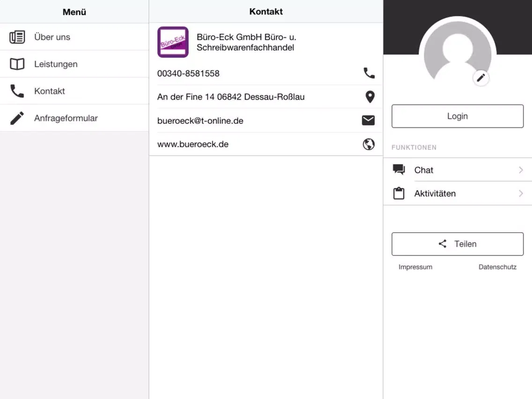
Task: Open the Aktivitäten function
Action: pos(458,193)
